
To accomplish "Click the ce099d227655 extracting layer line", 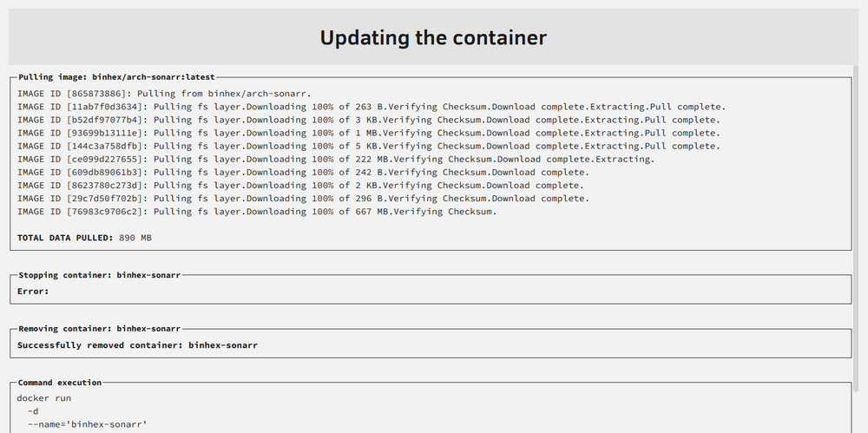I will (335, 160).
